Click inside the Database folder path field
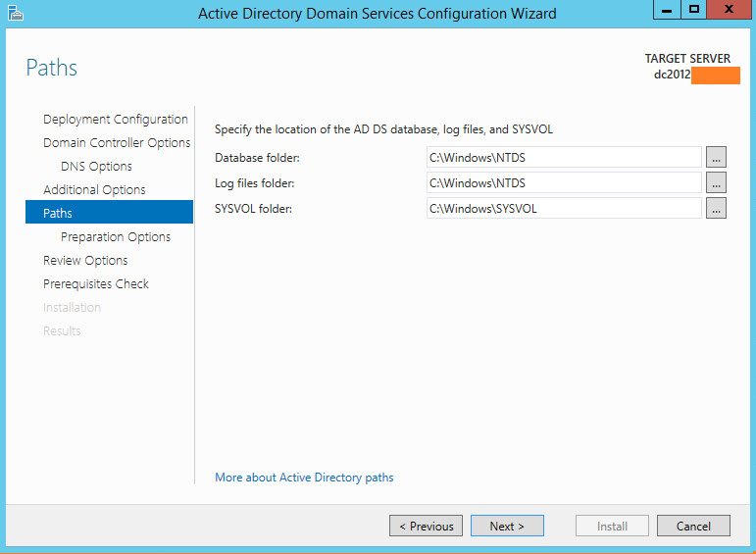 coord(564,157)
